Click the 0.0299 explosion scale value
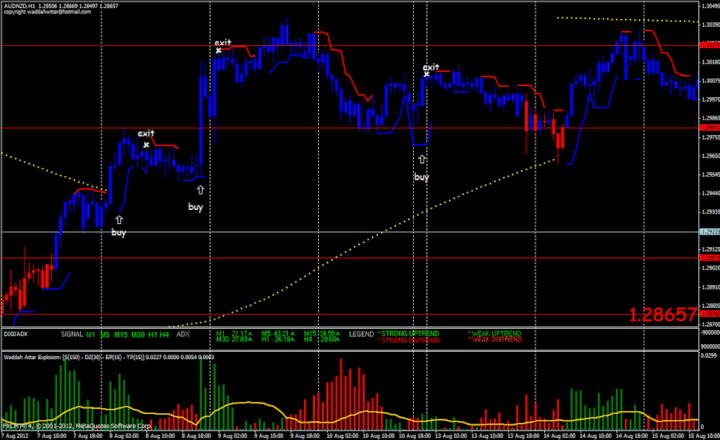This screenshot has width=720, height=440. 709,355
